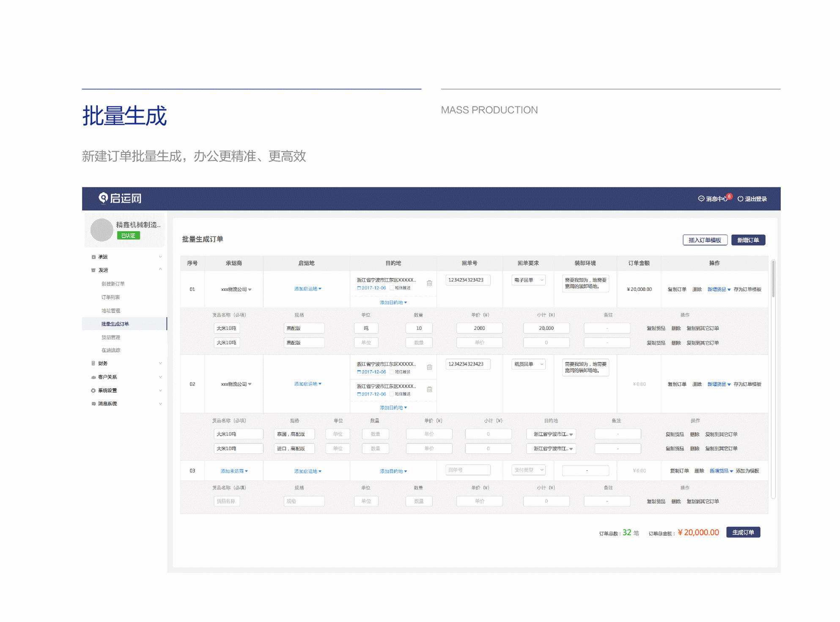Image resolution: width=840 pixels, height=622 pixels.
Task: Select 批量生成订单 sidebar menu item
Action: (x=124, y=324)
